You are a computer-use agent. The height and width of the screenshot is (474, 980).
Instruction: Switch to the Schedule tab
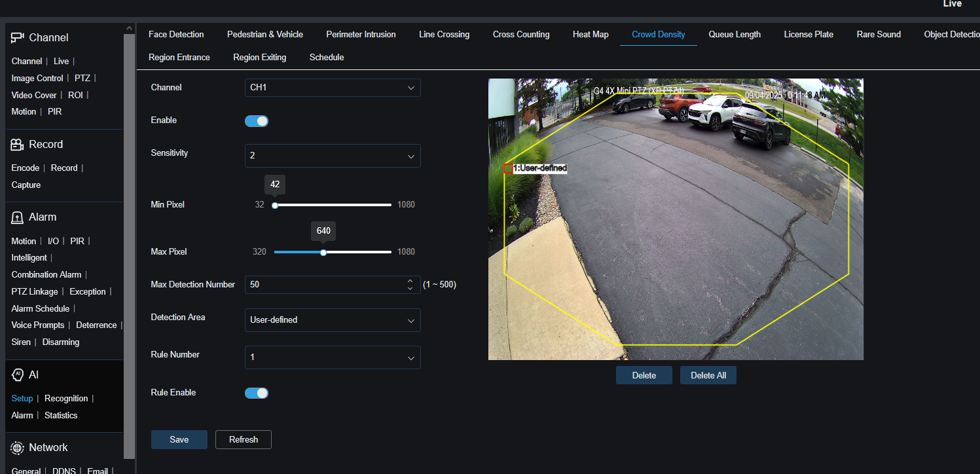(327, 58)
